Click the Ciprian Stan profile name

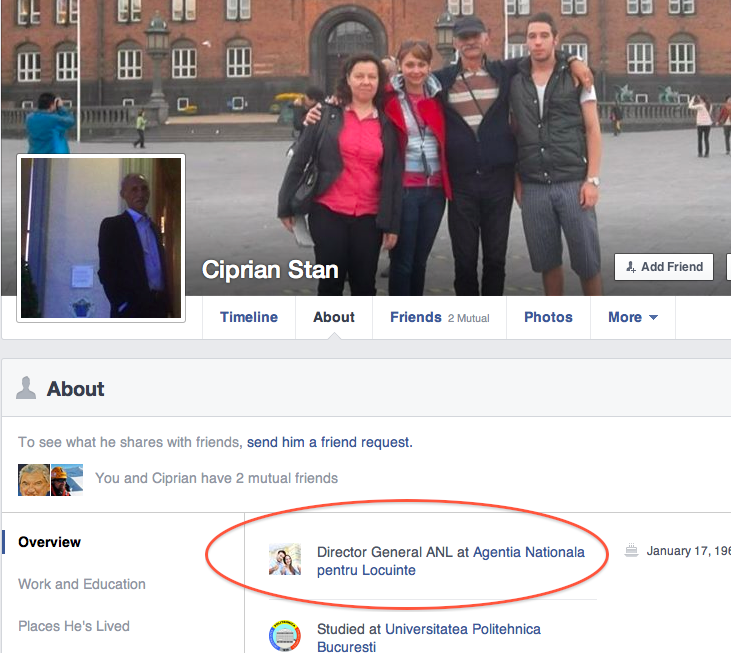pyautogui.click(x=270, y=270)
